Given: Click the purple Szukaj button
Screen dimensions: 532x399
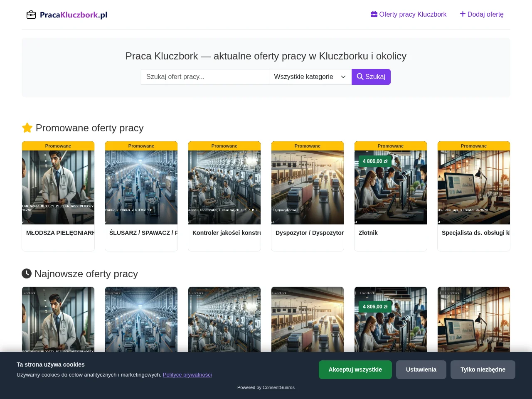Looking at the screenshot, I should 371,77.
